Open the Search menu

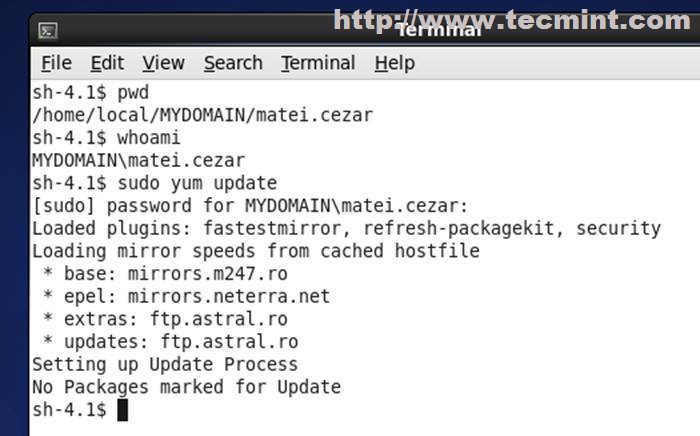click(233, 63)
